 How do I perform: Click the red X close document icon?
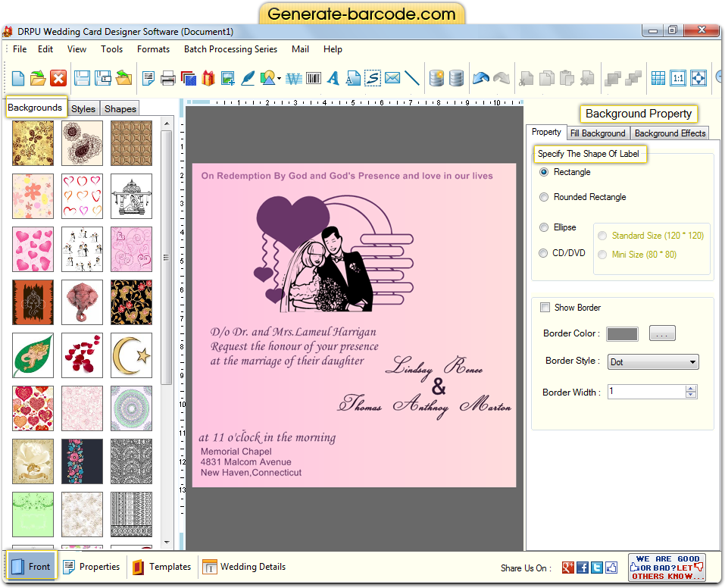pyautogui.click(x=58, y=78)
